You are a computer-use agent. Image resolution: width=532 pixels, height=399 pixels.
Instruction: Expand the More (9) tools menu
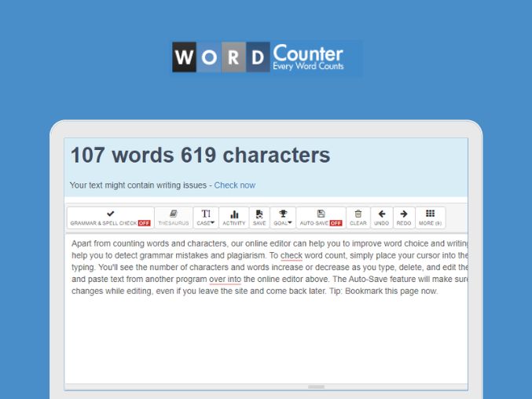point(430,218)
